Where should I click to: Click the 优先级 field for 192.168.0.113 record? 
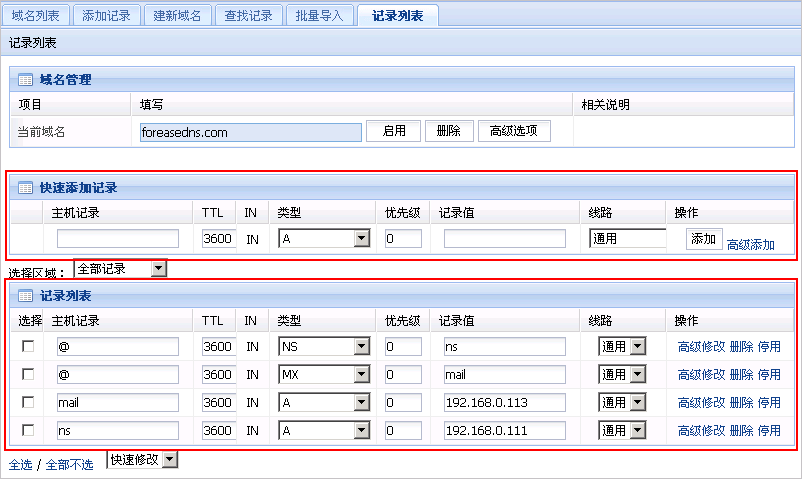click(x=403, y=402)
